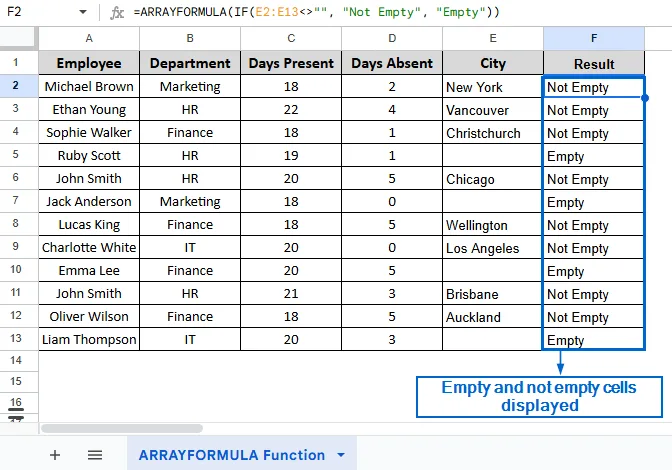This screenshot has height=470, width=672.
Task: Click the Employee header cell
Action: coord(89,63)
